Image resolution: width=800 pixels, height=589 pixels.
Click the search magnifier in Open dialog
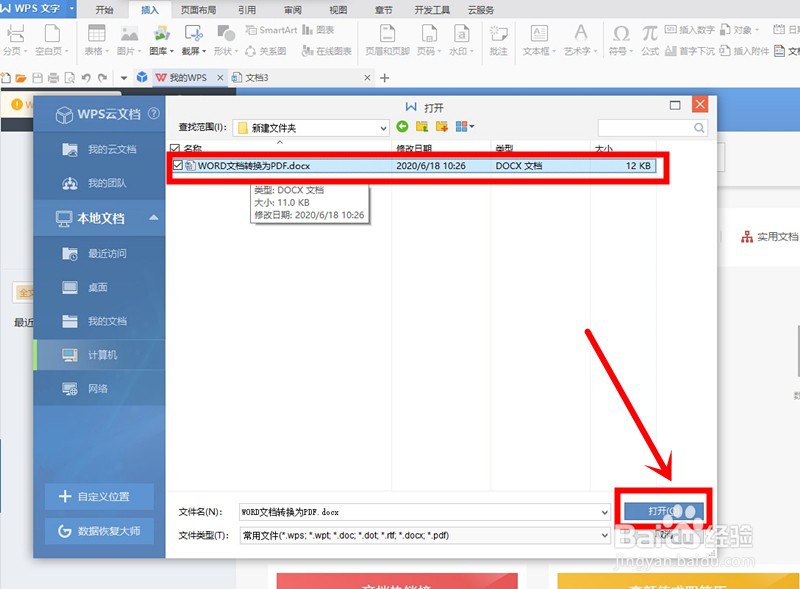pyautogui.click(x=699, y=128)
